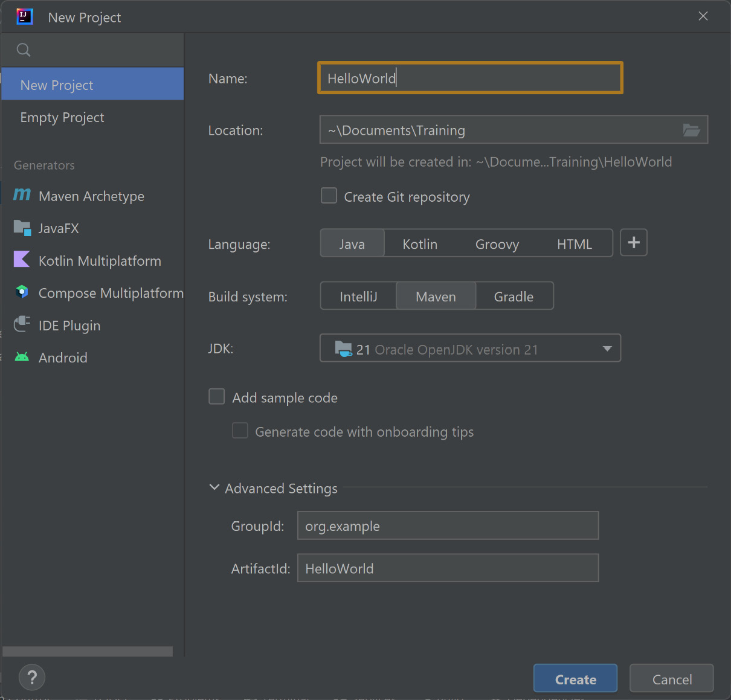
Task: Select HTML as the language
Action: click(575, 243)
